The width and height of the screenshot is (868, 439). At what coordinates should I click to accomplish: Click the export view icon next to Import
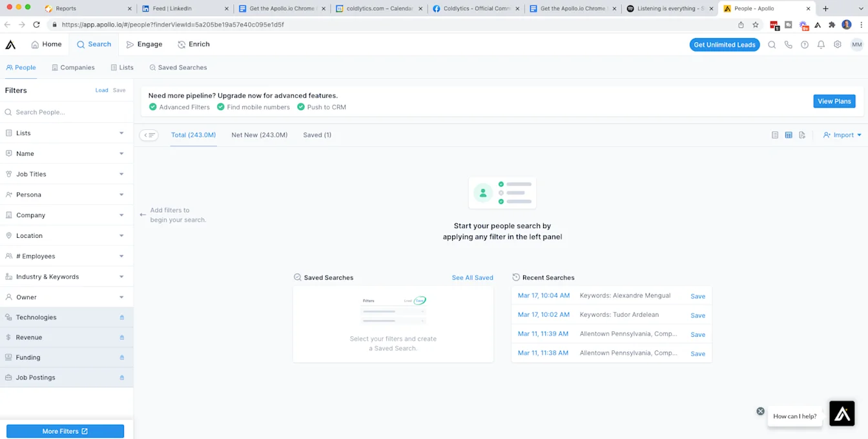(802, 135)
